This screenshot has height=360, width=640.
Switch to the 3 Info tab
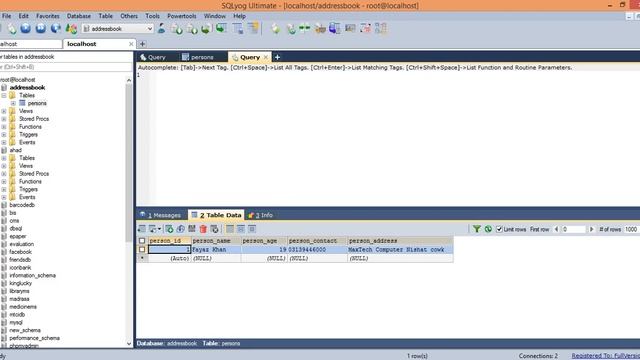point(260,215)
